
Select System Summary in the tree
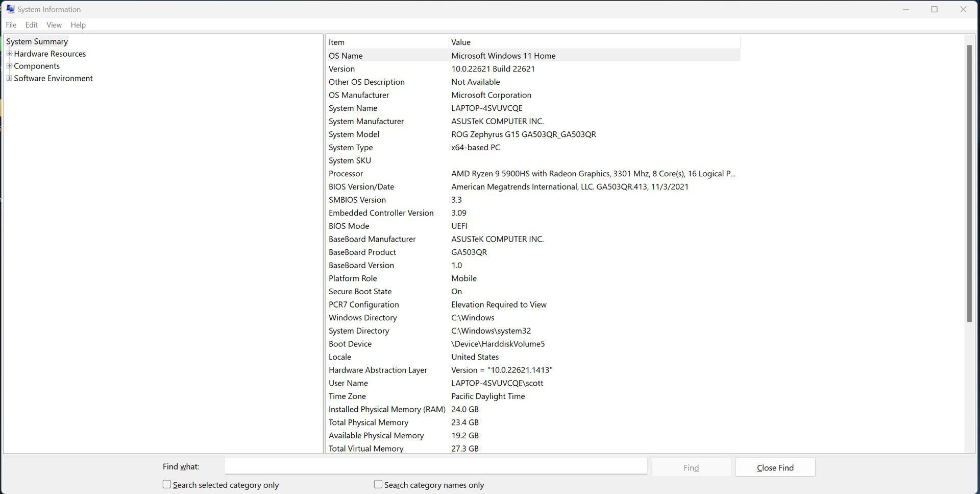[37, 41]
